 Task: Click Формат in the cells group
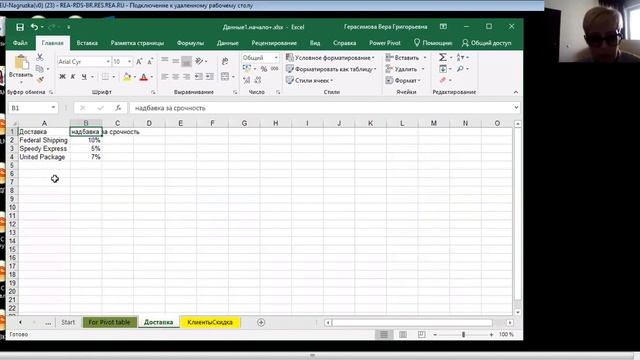click(x=403, y=80)
